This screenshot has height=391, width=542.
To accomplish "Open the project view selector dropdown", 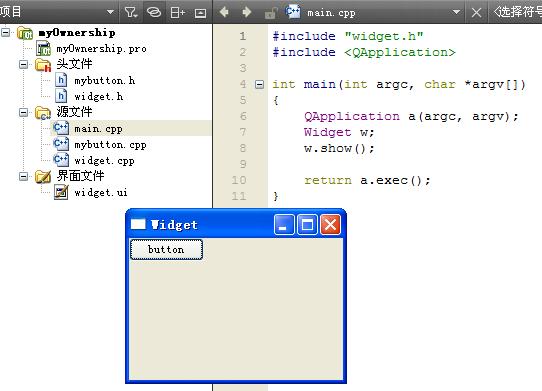I will tap(110, 12).
